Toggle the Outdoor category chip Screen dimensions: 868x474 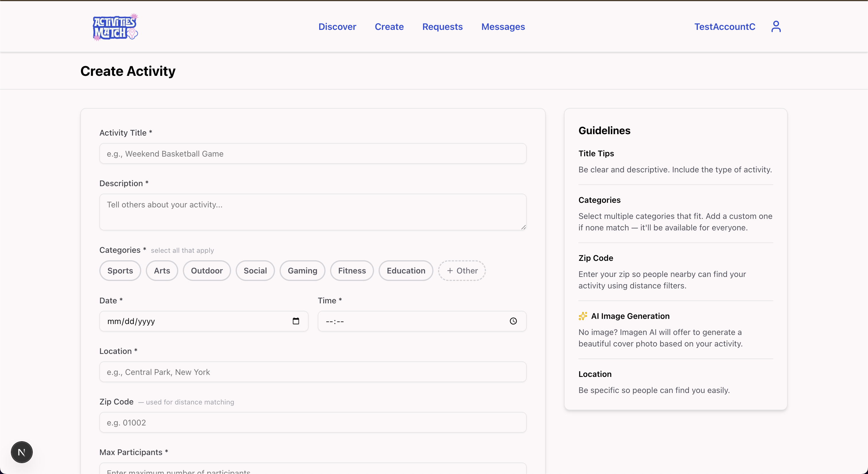click(207, 270)
